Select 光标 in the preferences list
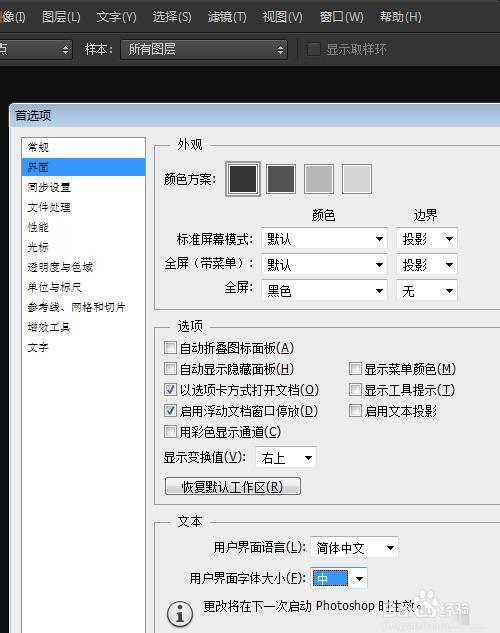500x633 pixels. [84, 247]
